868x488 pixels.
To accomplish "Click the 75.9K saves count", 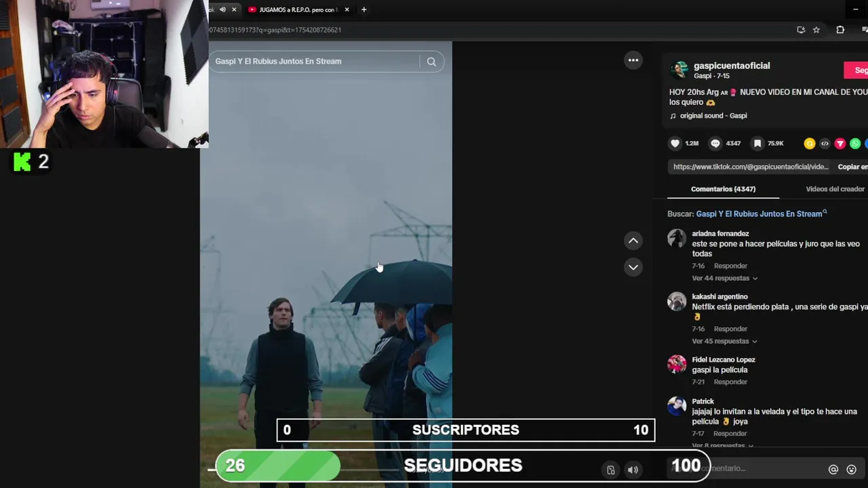I will (x=775, y=144).
